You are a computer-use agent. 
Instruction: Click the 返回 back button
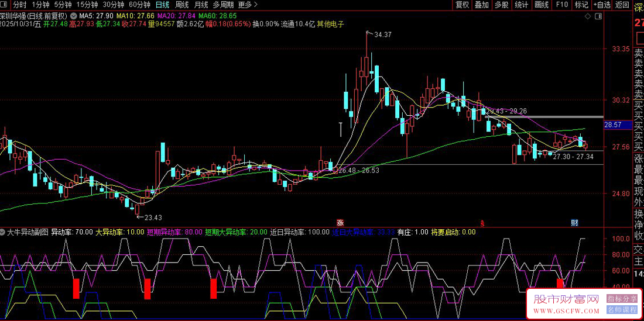pyautogui.click(x=622, y=5)
